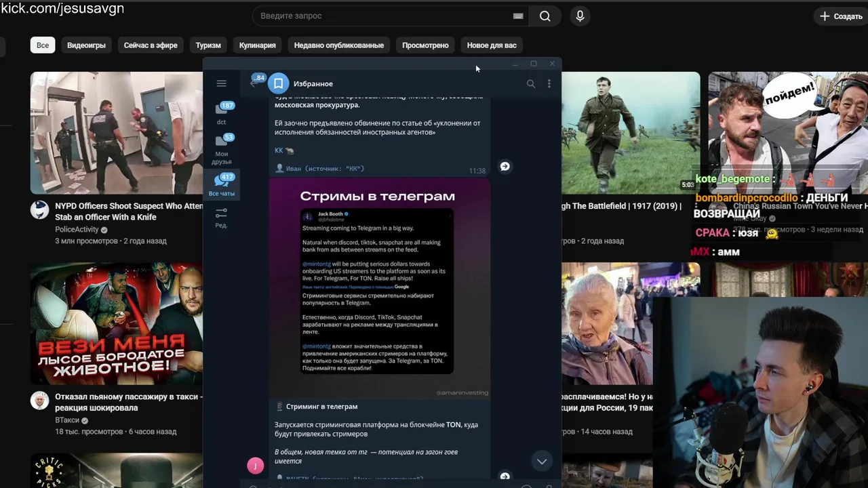This screenshot has height=488, width=868.
Task: Switch to the Все чаты folder
Action: coord(221,184)
